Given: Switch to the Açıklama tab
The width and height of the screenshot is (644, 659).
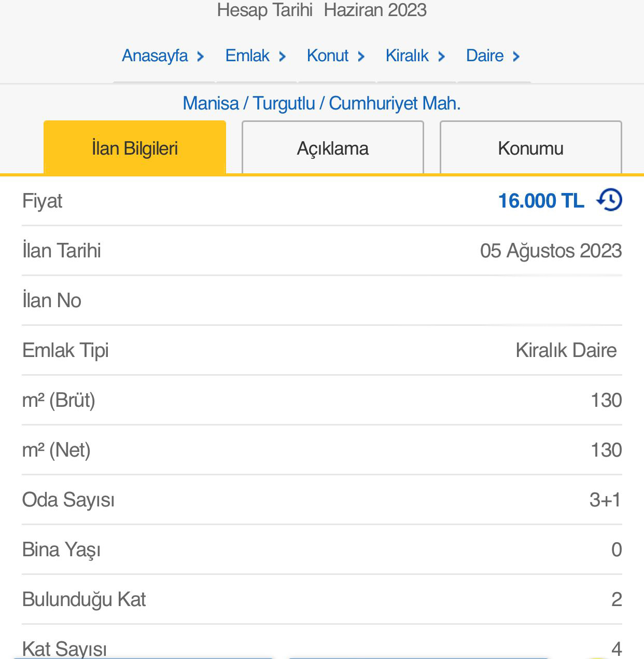Looking at the screenshot, I should tap(333, 147).
